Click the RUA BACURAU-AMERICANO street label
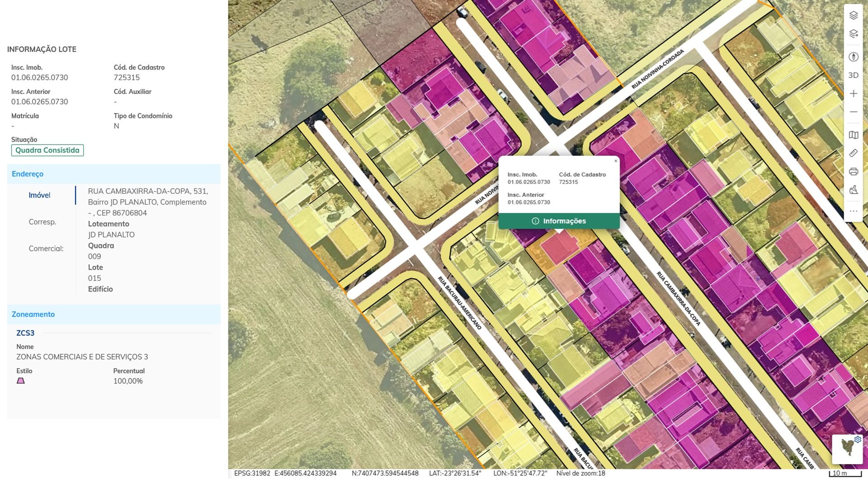 click(460, 303)
